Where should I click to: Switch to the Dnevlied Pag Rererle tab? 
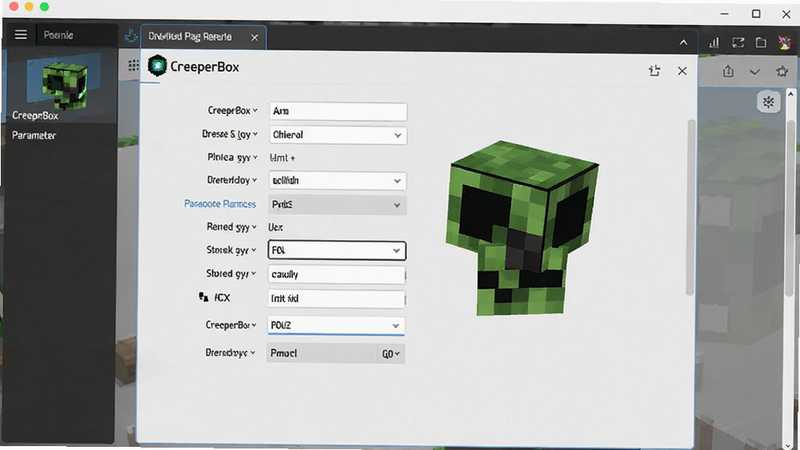tap(190, 37)
